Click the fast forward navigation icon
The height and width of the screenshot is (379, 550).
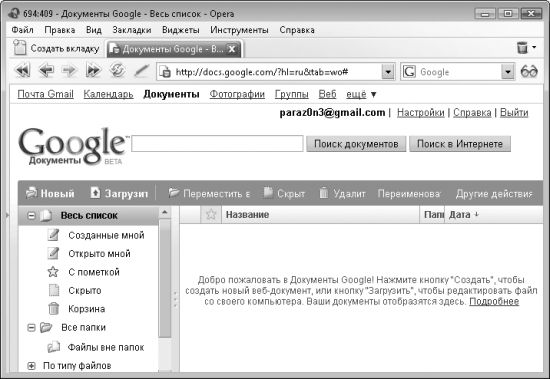tap(93, 71)
